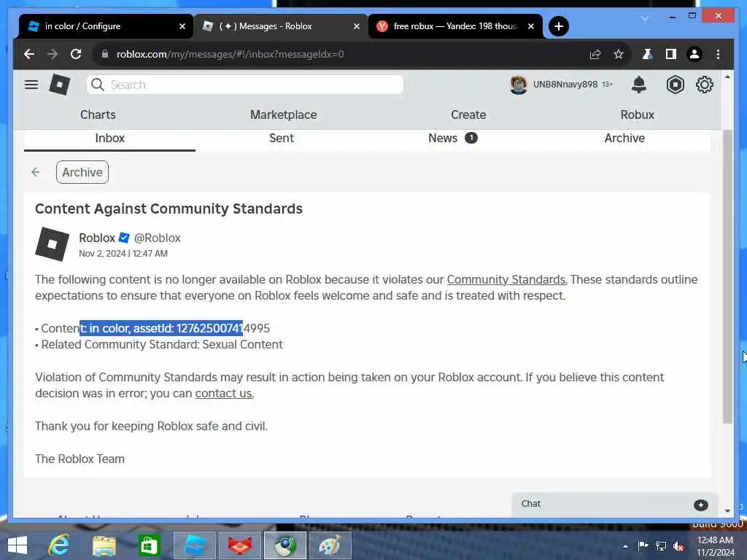Open the network tray icon
Screen dimensions: 747x560
pyautogui.click(x=661, y=545)
